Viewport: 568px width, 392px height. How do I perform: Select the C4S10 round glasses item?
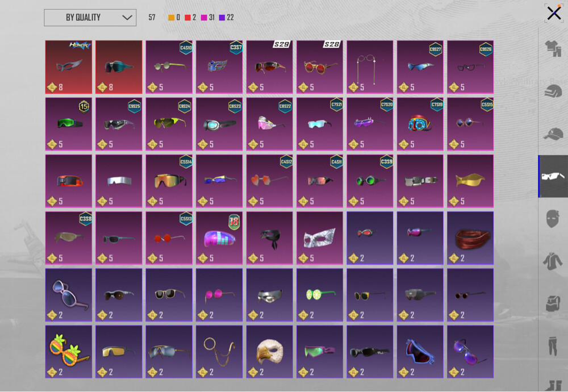(x=169, y=67)
